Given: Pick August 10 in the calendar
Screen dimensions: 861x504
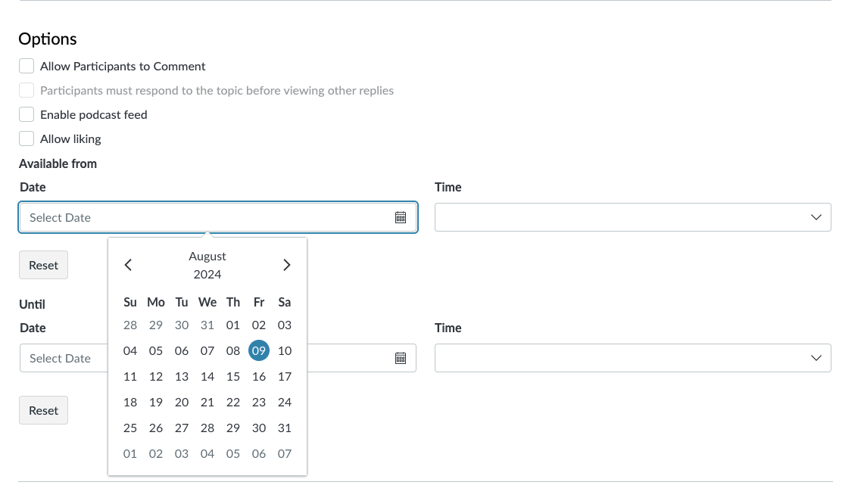Looking at the screenshot, I should click(x=285, y=351).
